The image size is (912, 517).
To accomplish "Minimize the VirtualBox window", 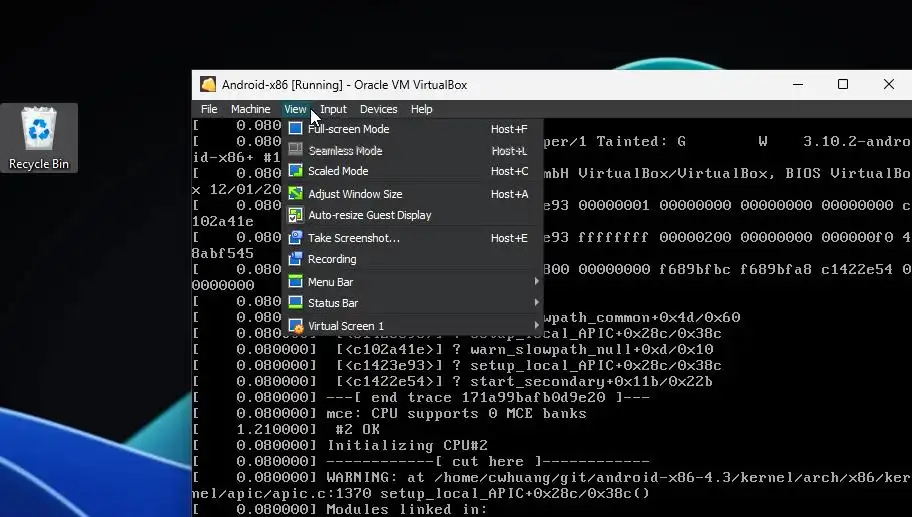I will 798,84.
